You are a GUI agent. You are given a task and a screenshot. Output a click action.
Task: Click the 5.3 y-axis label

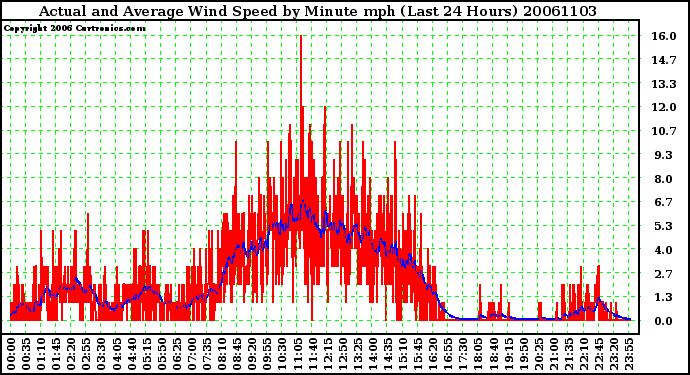pyautogui.click(x=664, y=226)
